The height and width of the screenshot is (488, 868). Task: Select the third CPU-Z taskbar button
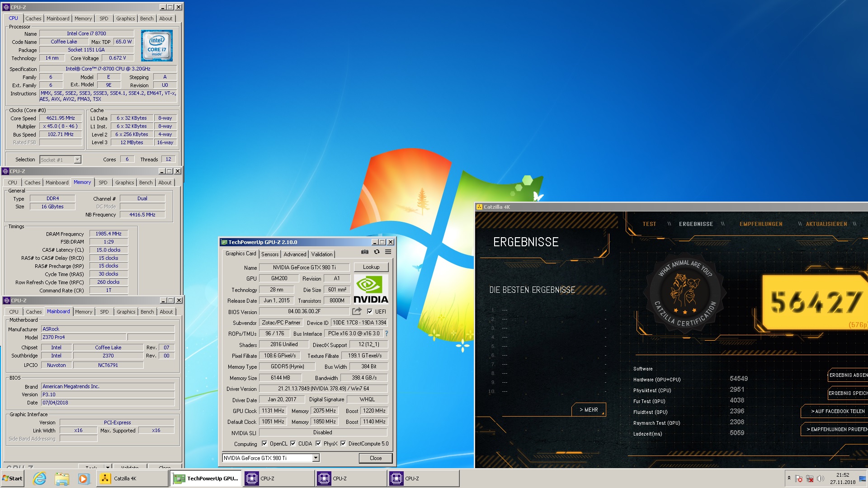coord(423,479)
